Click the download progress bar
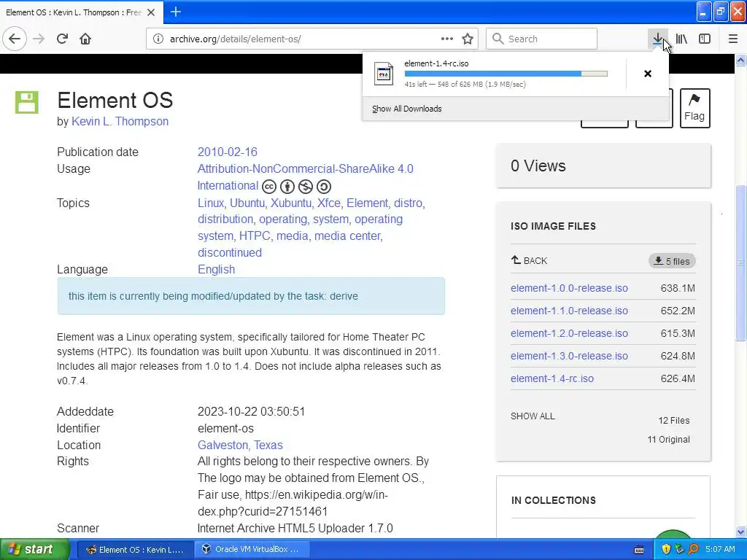The height and width of the screenshot is (560, 747). point(506,74)
